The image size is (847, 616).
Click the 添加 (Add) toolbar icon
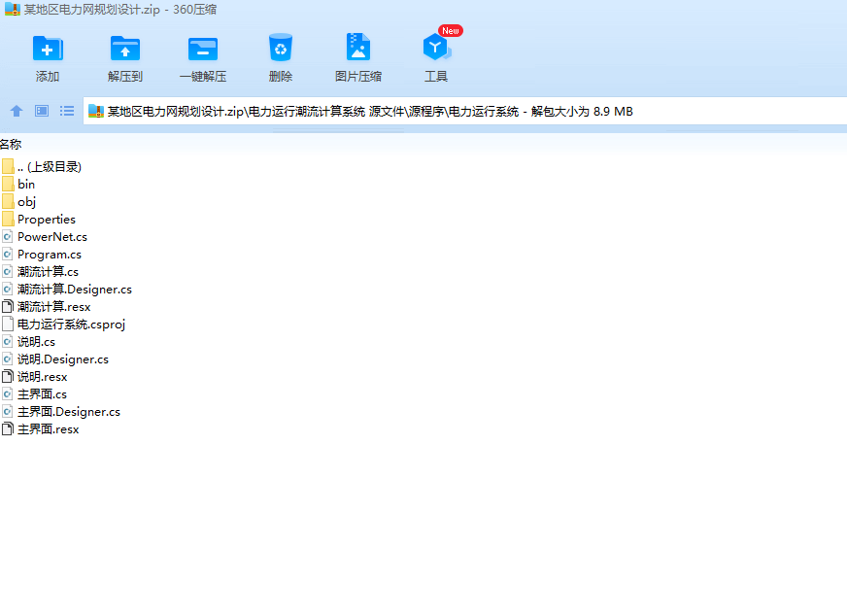[48, 49]
